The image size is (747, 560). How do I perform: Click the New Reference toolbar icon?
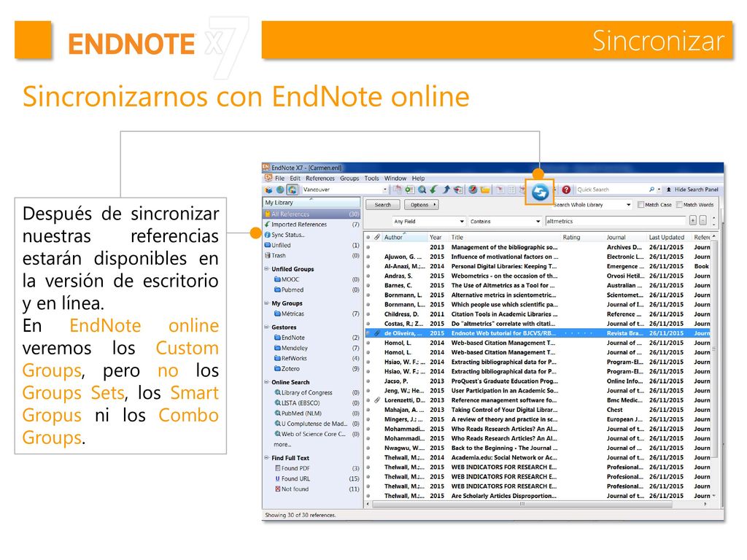[x=410, y=190]
